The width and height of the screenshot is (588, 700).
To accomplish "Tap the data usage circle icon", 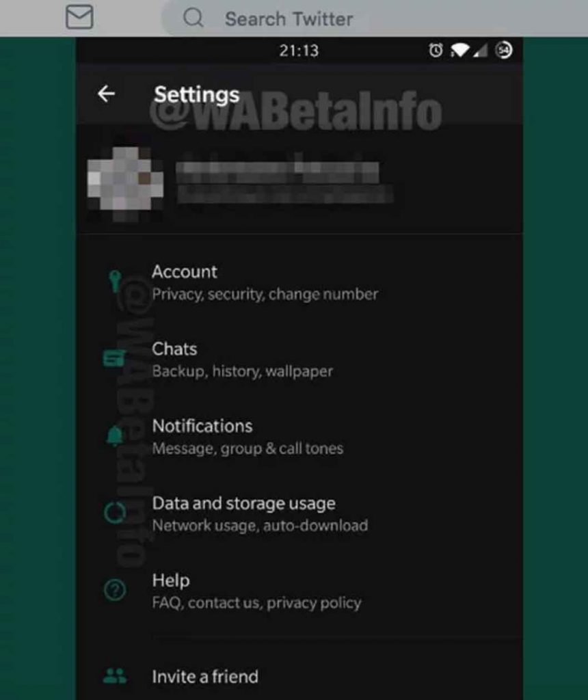I will (x=115, y=513).
